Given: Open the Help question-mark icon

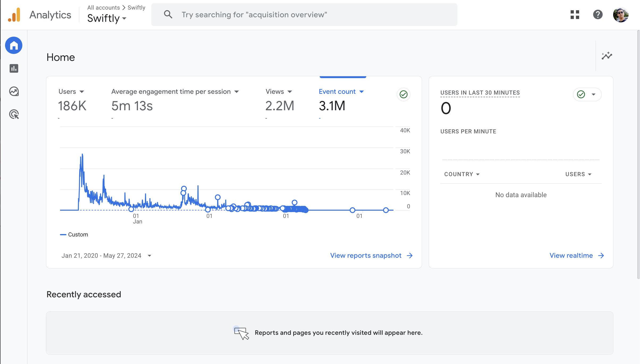Looking at the screenshot, I should click(x=598, y=15).
